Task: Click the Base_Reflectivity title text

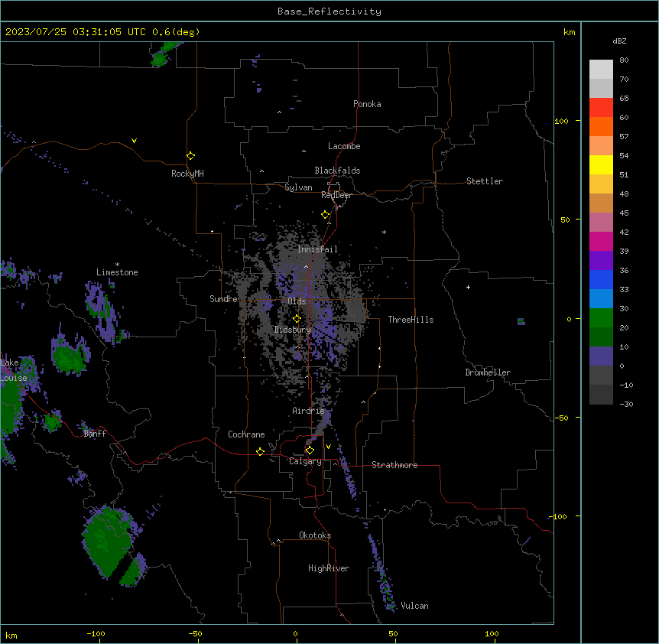Action: (x=329, y=11)
